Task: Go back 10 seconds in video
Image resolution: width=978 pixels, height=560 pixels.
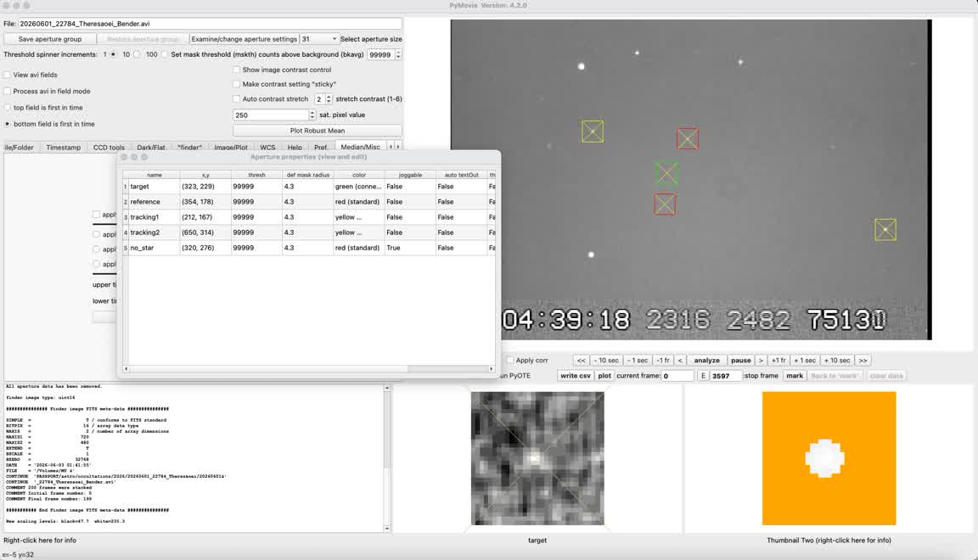Action: point(606,361)
